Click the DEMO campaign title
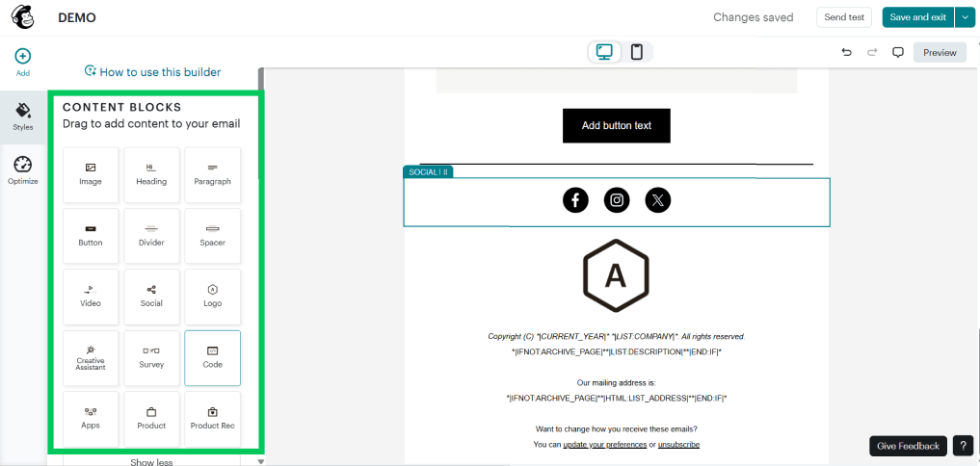Viewport: 980px width, 466px height. tap(77, 17)
